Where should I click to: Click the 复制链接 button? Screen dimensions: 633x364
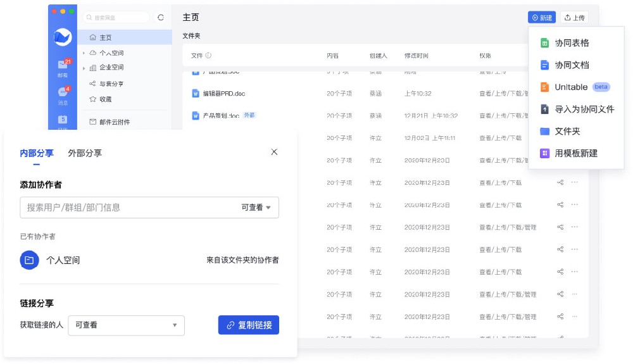coord(249,325)
